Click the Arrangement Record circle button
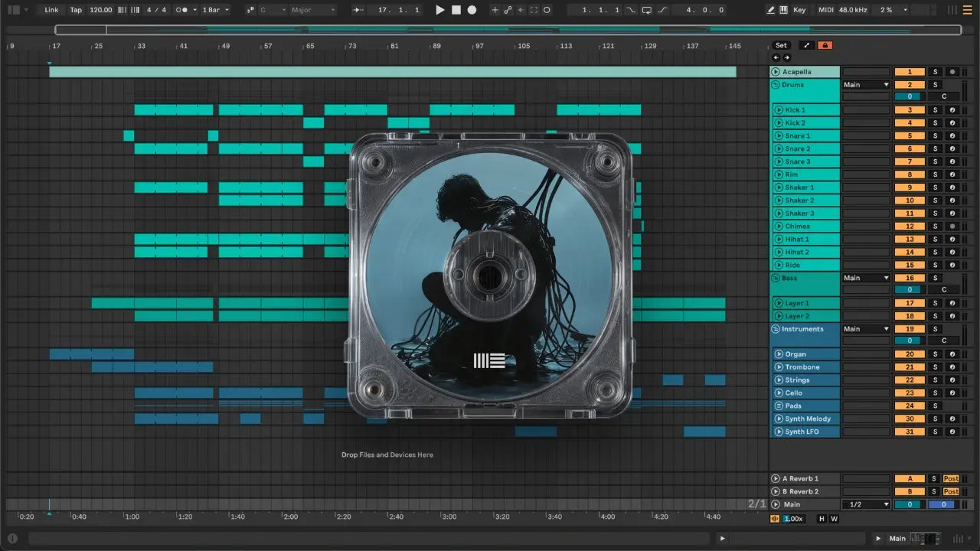The image size is (980, 551). point(472,10)
